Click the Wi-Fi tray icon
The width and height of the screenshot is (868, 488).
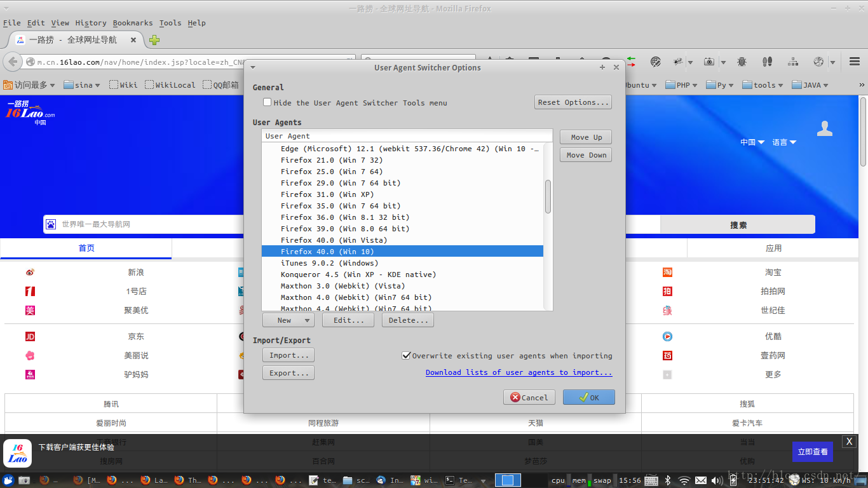pyautogui.click(x=684, y=480)
